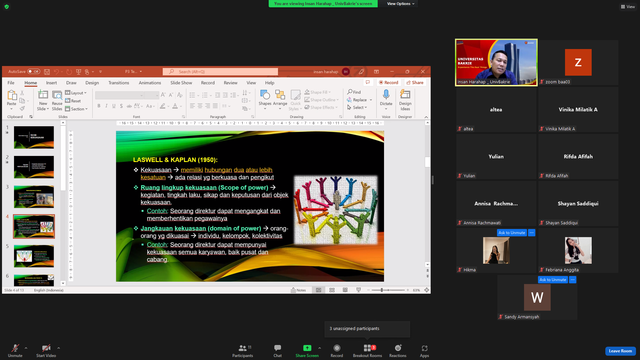Image resolution: width=640 pixels, height=360 pixels.
Task: Open Zoom Participants panel
Action: click(242, 350)
